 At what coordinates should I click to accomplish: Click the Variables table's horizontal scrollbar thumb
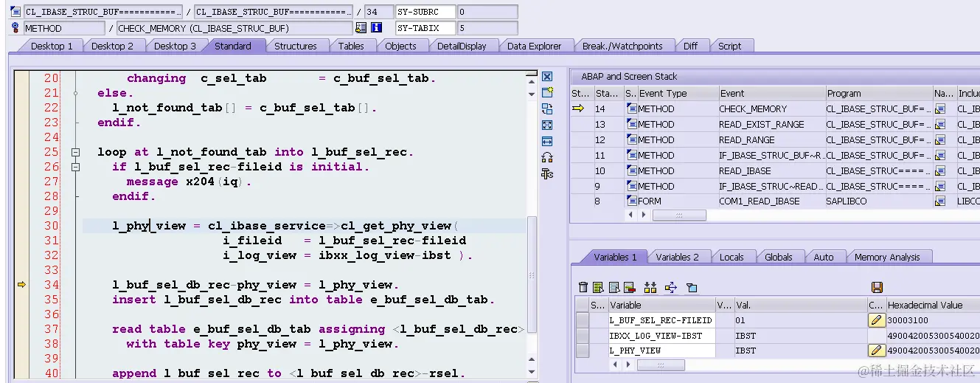659,365
